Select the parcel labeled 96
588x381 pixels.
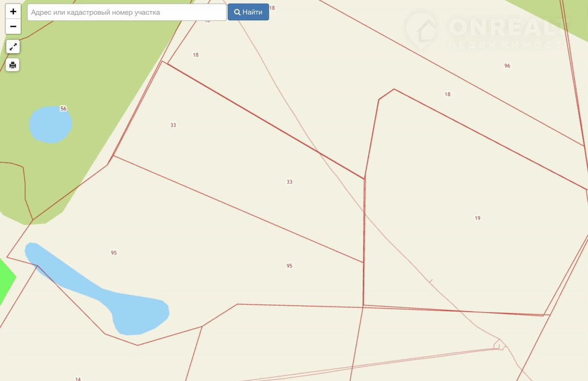507,66
